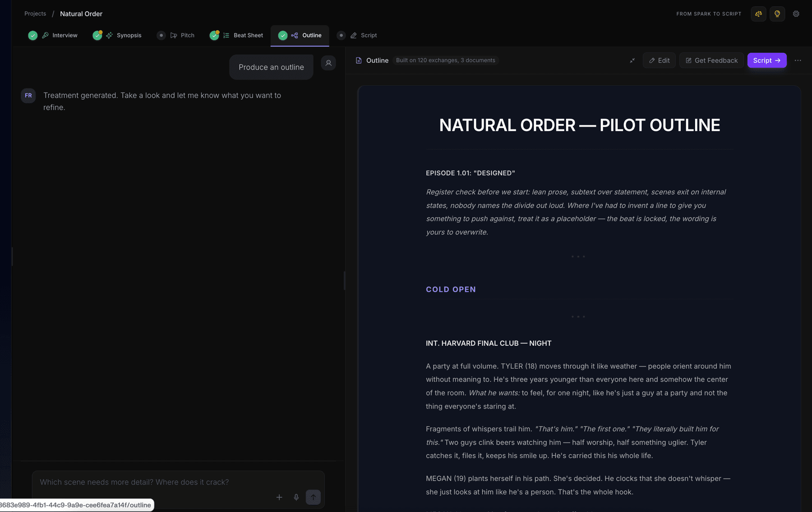
Task: Click the green check on Interview
Action: tap(32, 35)
